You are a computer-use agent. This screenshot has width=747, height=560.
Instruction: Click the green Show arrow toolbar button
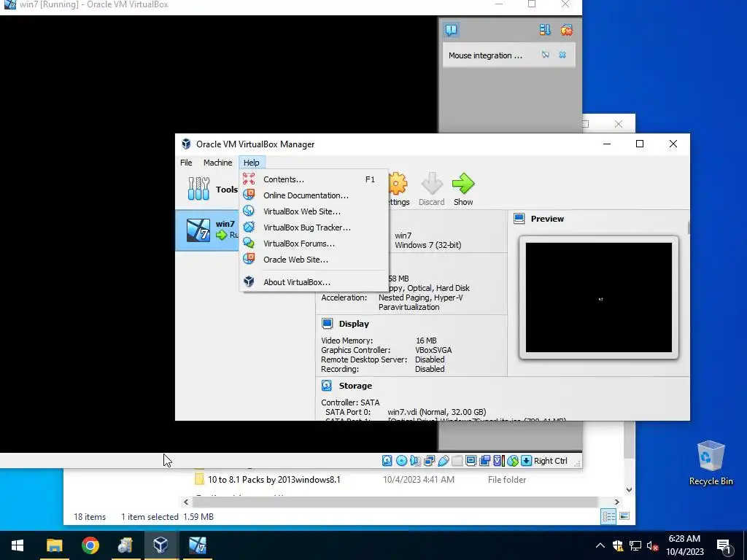(x=463, y=189)
